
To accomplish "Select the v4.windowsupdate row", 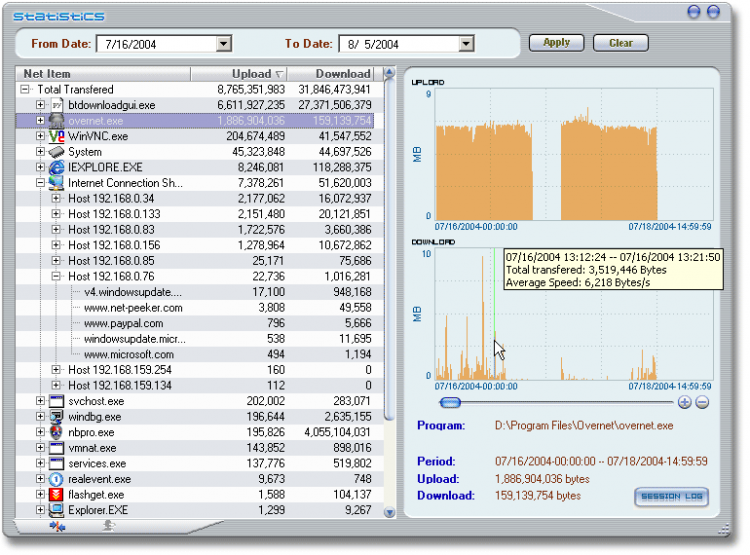I will (x=199, y=292).
